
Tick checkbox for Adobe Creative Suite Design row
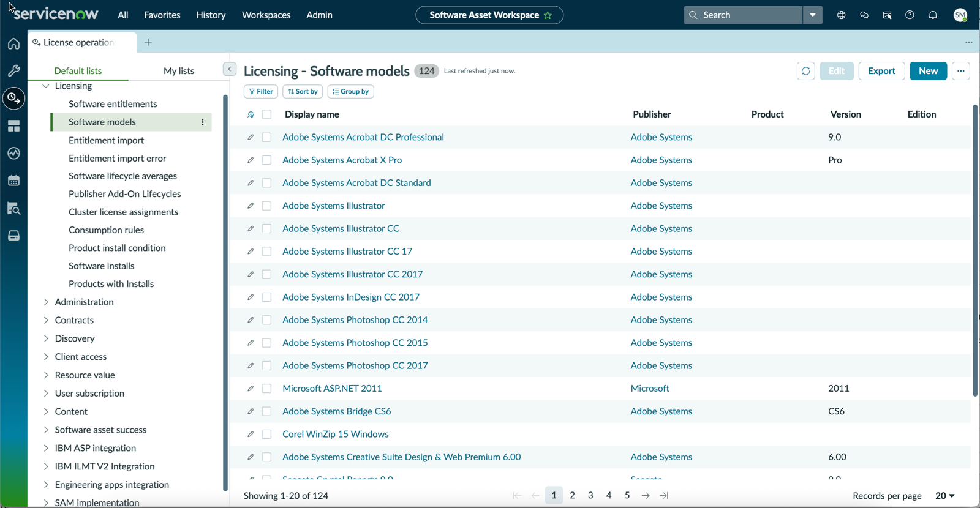pos(266,457)
